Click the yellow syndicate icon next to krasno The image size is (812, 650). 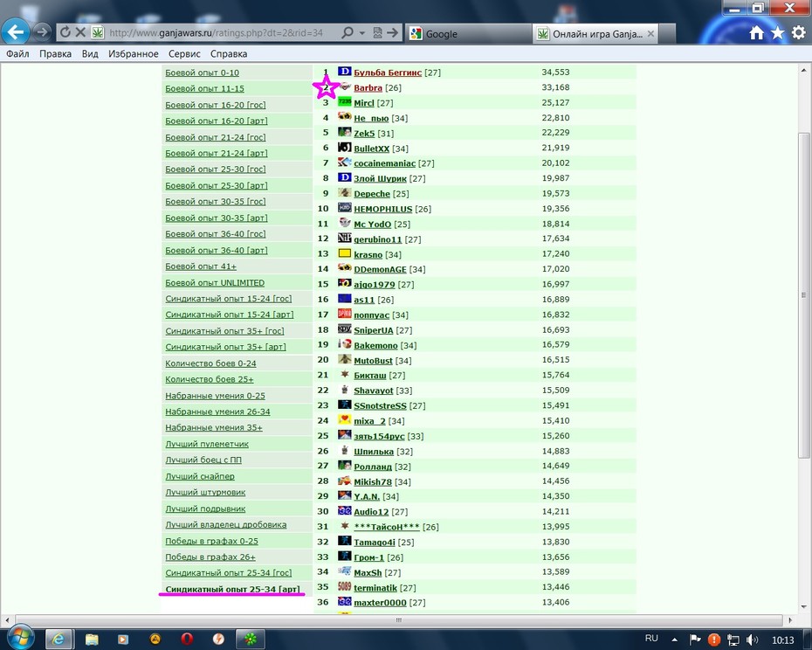click(344, 253)
